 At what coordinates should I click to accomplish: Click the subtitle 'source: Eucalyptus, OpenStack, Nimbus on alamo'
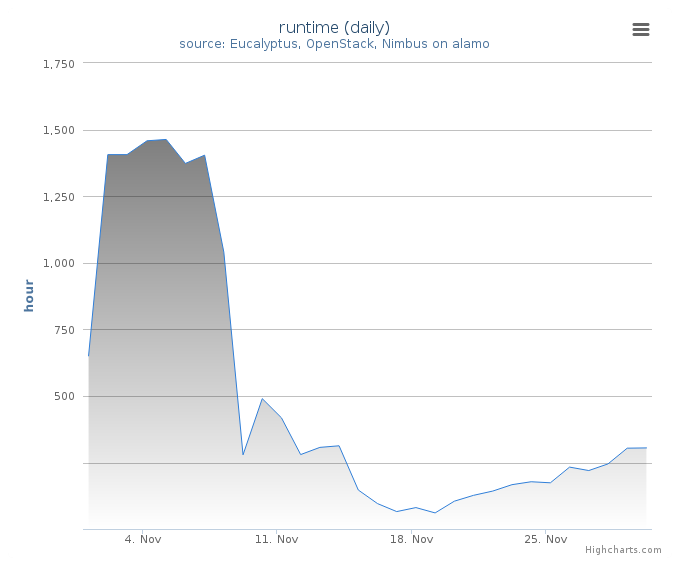pos(334,44)
